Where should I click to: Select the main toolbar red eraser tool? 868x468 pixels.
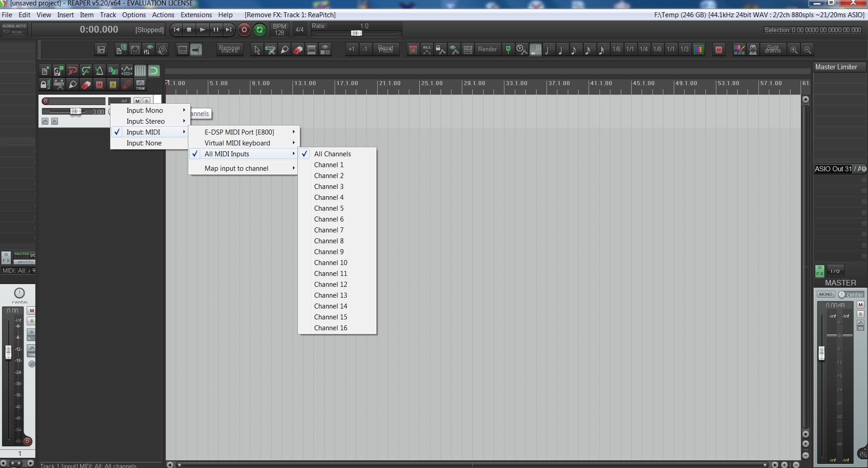point(298,49)
